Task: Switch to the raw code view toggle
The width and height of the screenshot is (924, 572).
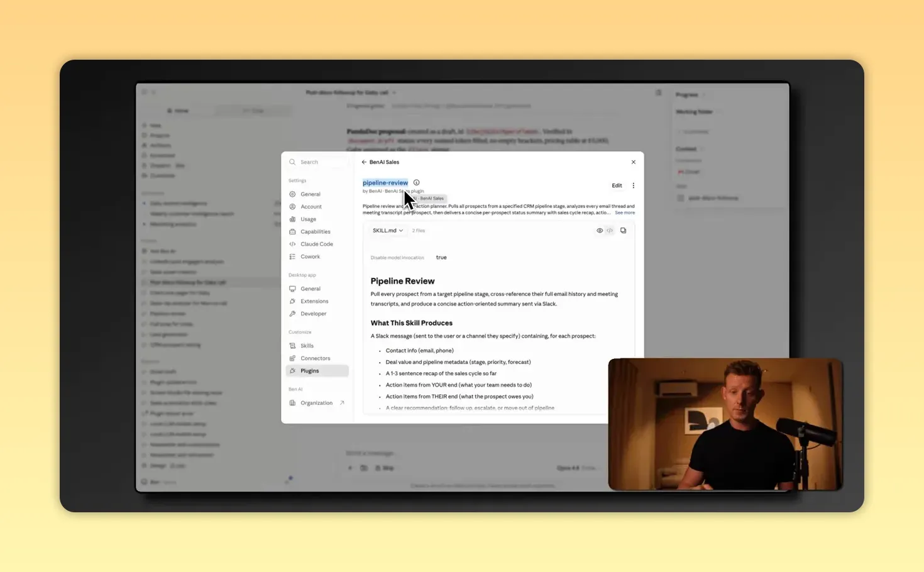Action: 610,231
